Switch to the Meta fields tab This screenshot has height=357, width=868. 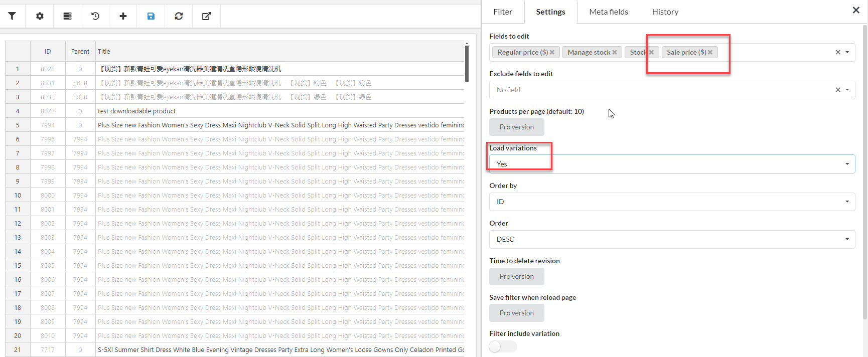point(609,12)
